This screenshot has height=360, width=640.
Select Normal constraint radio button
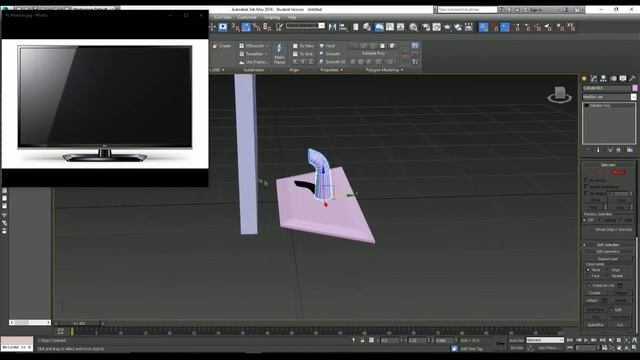coord(608,276)
